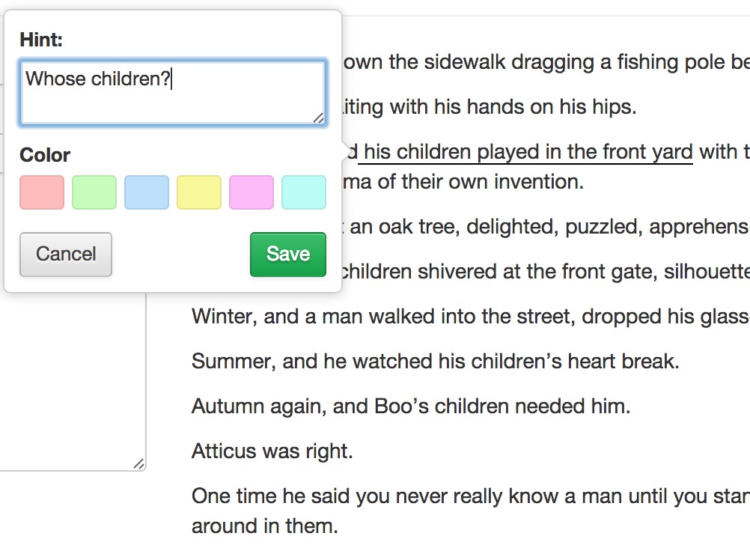Select the green highlight color swatch
This screenshot has height=560, width=750.
point(94,192)
